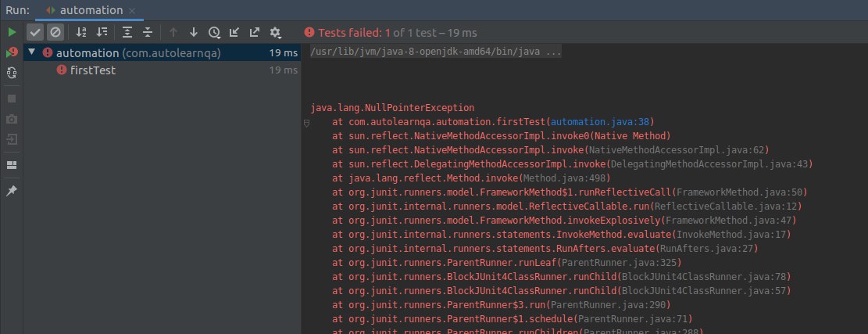Toggle auto-test rerun icon
This screenshot has height=334, width=868.
(x=12, y=73)
